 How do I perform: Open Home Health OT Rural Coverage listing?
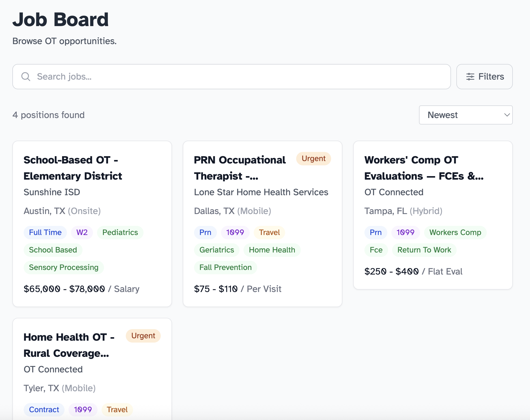(69, 345)
